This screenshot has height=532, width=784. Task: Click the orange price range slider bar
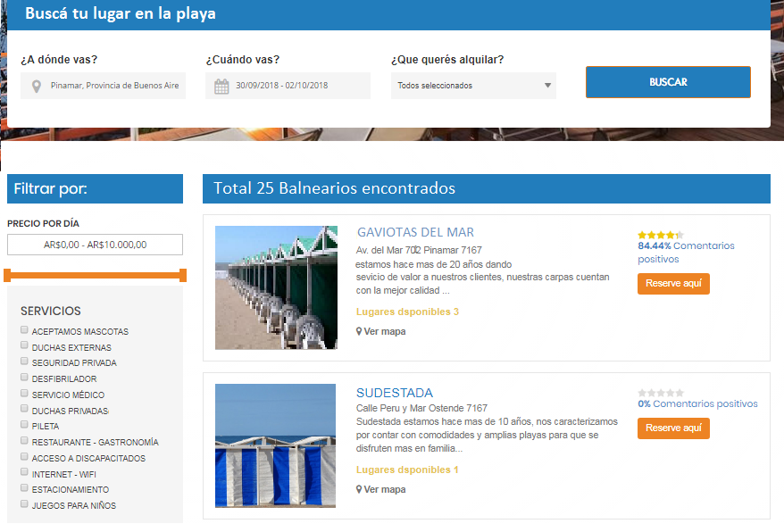point(95,276)
